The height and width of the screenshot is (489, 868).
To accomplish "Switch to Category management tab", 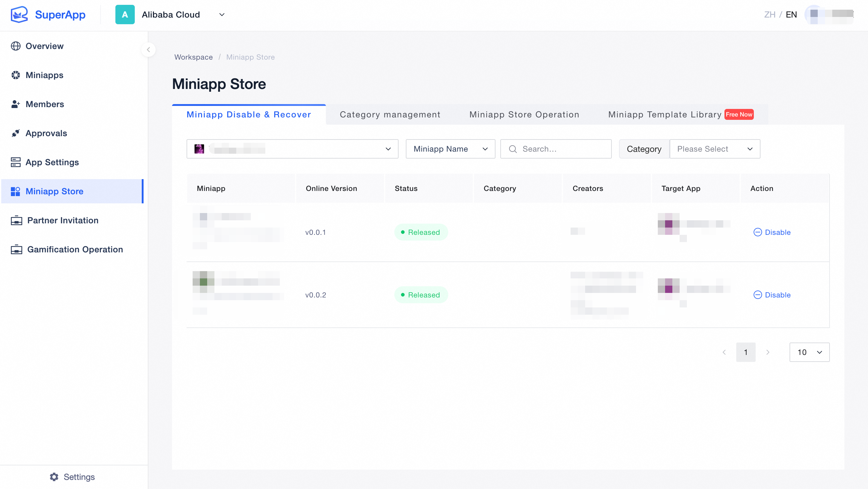I will [390, 114].
